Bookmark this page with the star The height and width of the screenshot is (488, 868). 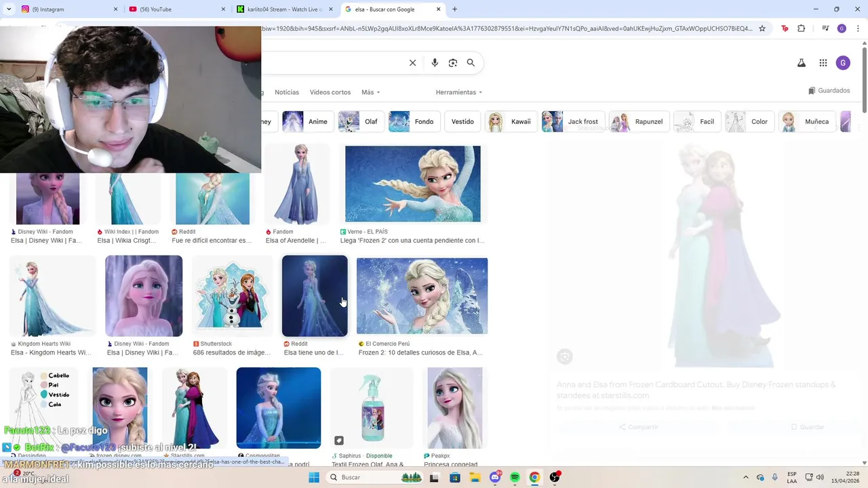(x=762, y=28)
